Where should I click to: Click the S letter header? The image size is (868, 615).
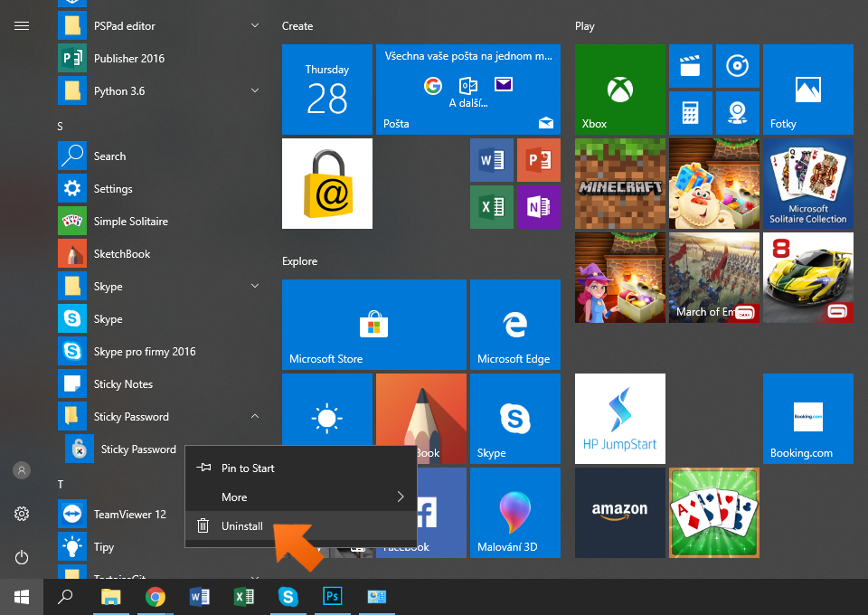point(61,127)
